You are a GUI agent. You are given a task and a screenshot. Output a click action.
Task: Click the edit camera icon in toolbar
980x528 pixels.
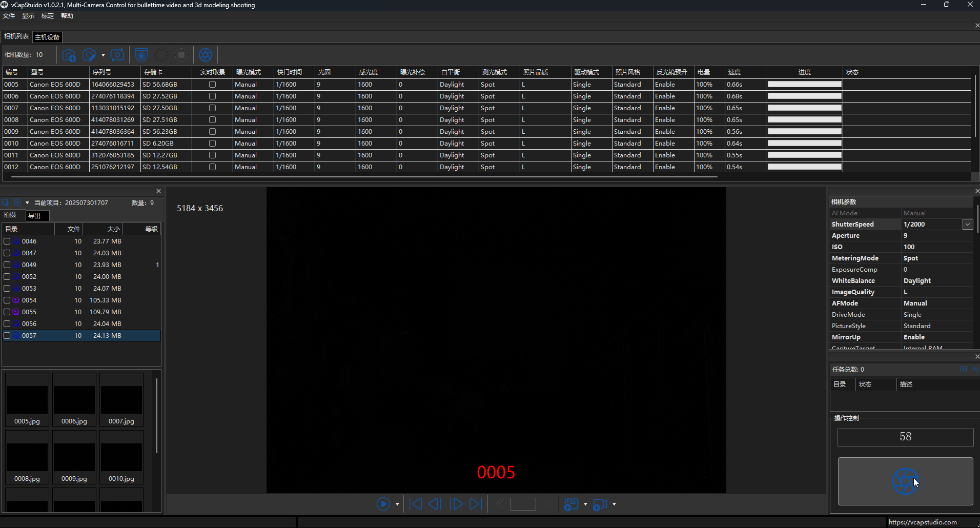tap(89, 55)
